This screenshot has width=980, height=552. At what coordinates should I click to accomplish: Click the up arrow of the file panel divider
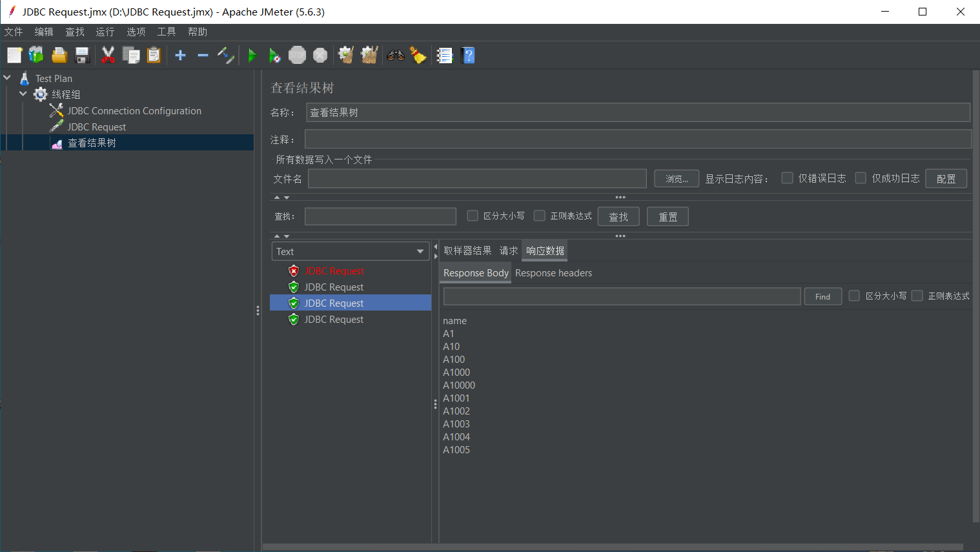coord(277,198)
